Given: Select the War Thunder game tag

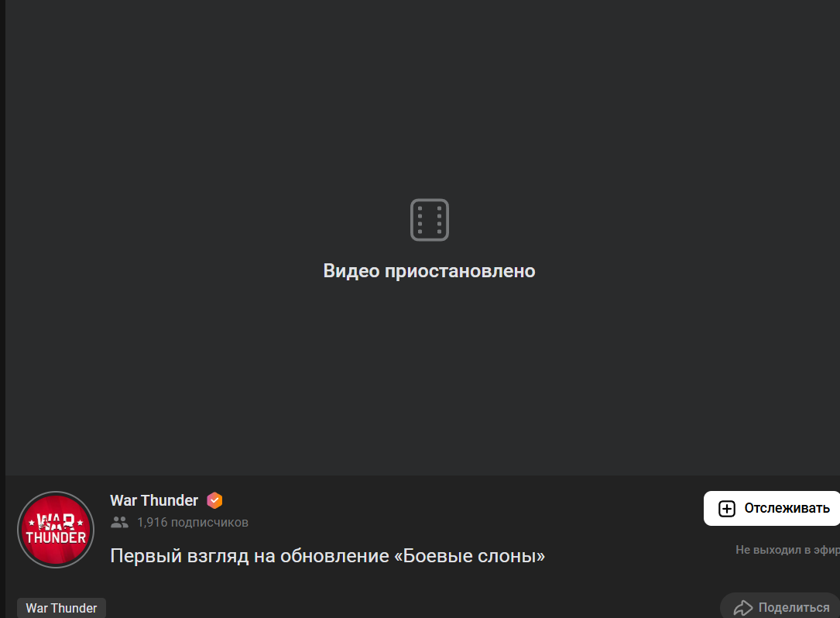Looking at the screenshot, I should coord(62,608).
